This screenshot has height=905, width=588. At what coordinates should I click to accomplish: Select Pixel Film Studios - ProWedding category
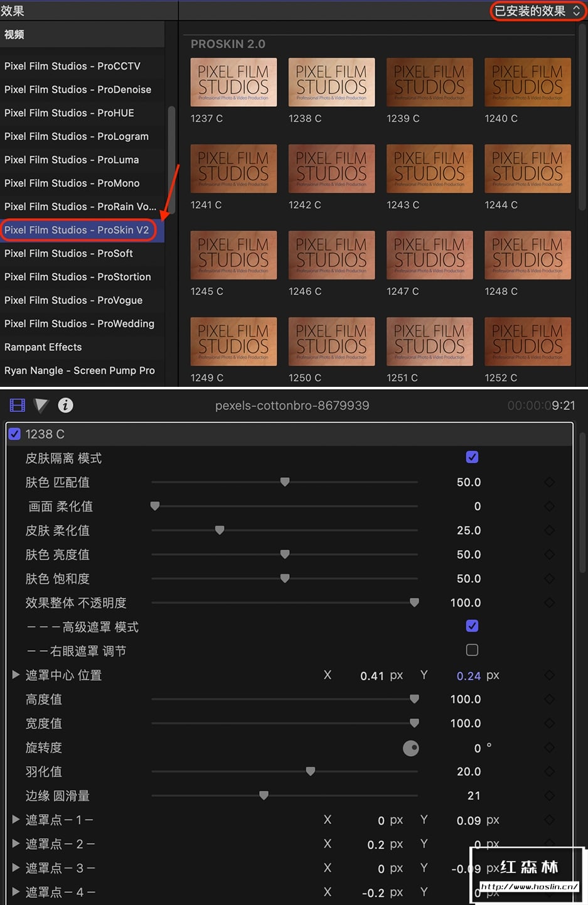click(x=82, y=324)
